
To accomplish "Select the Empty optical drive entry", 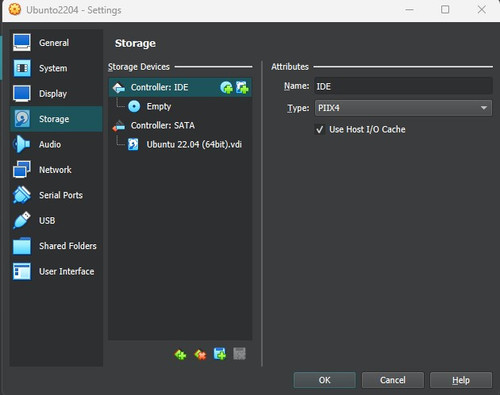I will (180, 106).
